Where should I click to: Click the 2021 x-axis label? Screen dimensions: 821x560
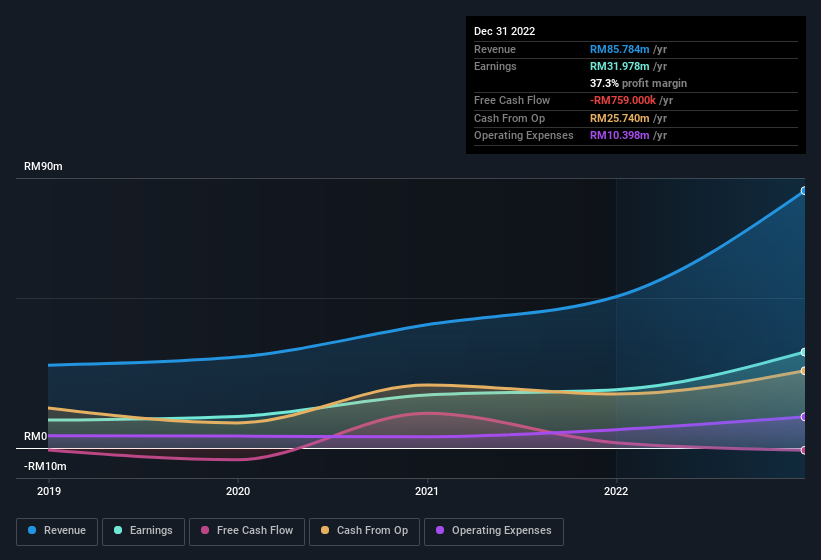point(427,491)
